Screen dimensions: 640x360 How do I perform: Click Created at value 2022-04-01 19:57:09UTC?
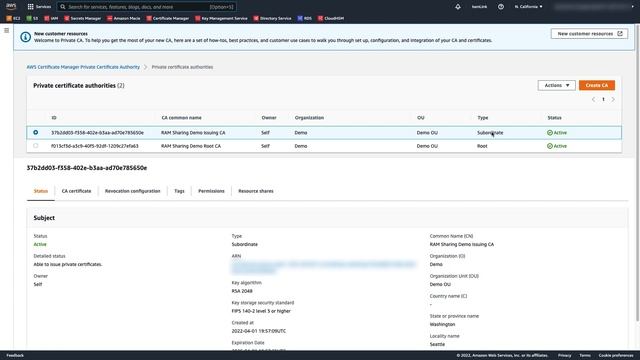(259, 331)
